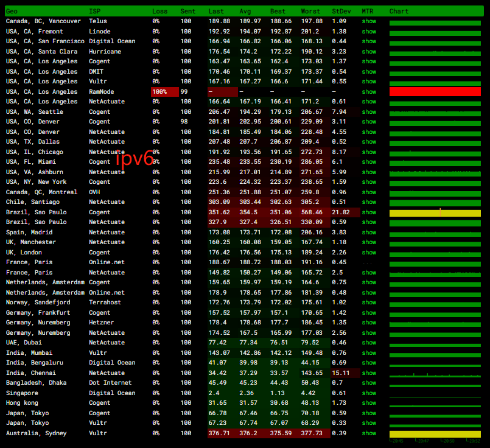The width and height of the screenshot is (490, 448).
Task: Click 'RamNode' ISP cell
Action: point(102,92)
